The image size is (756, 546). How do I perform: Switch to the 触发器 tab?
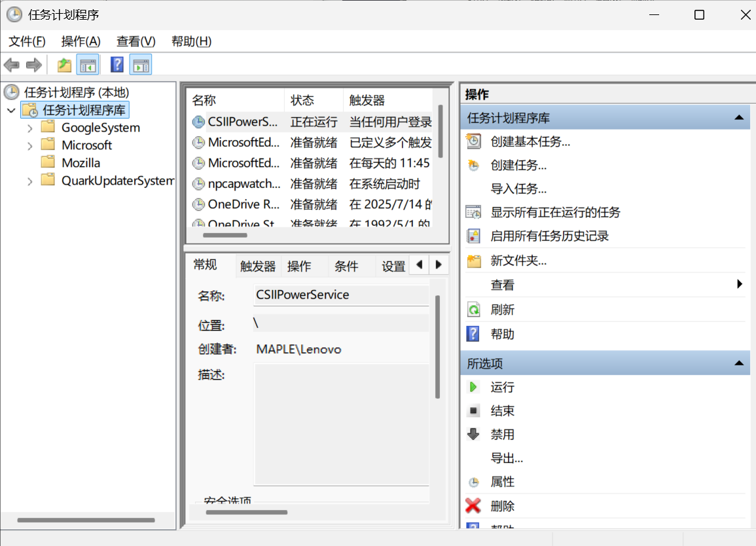point(258,266)
